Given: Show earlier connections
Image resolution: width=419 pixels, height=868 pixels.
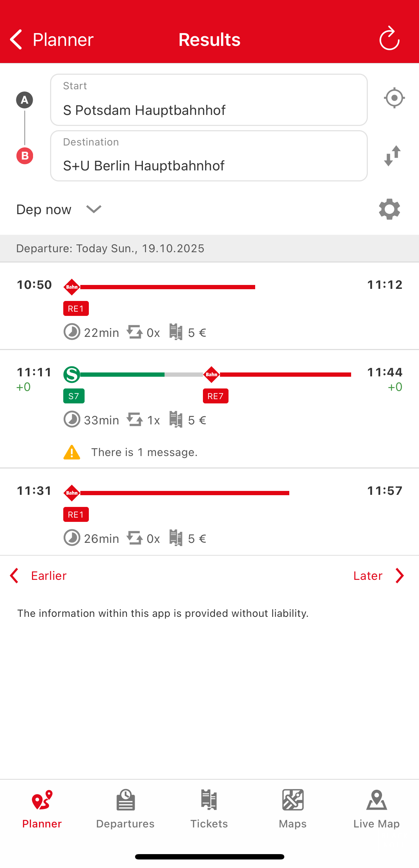Looking at the screenshot, I should (38, 576).
